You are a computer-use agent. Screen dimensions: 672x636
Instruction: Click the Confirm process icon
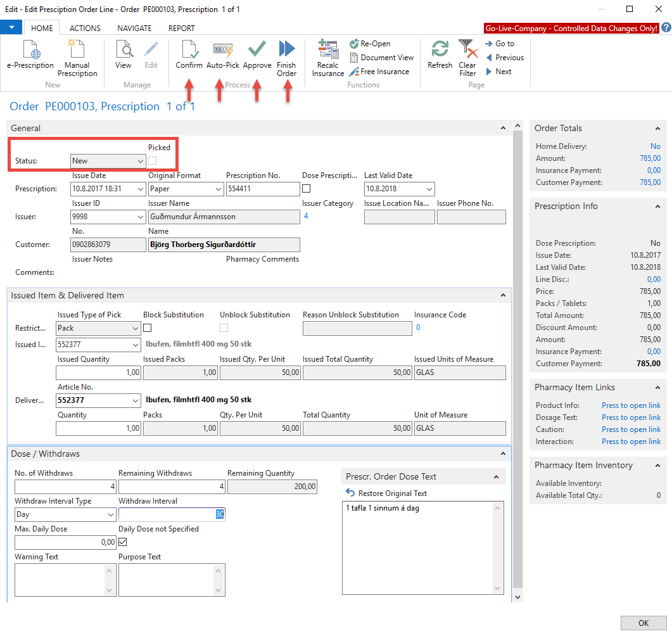pos(189,51)
